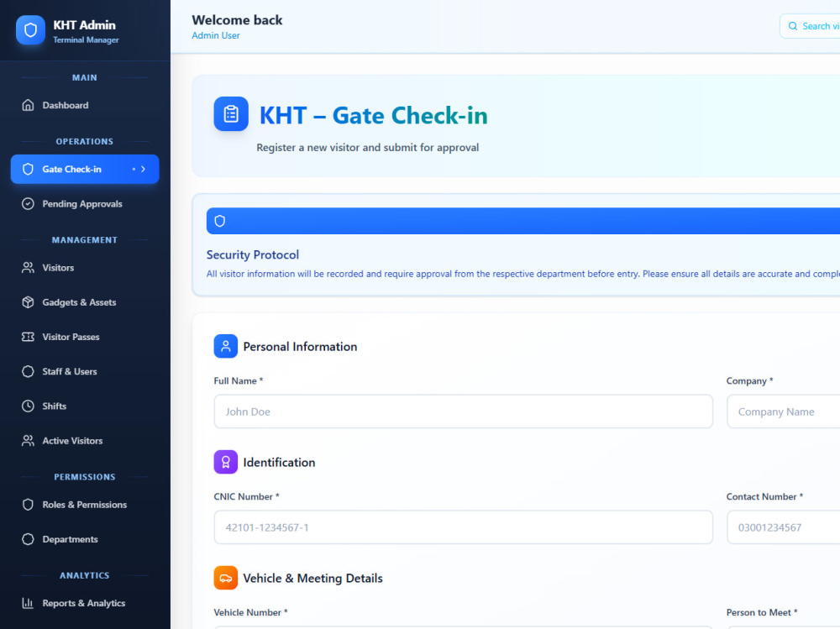Click the Vehicle Number label
This screenshot has width=840, height=629.
pos(250,612)
